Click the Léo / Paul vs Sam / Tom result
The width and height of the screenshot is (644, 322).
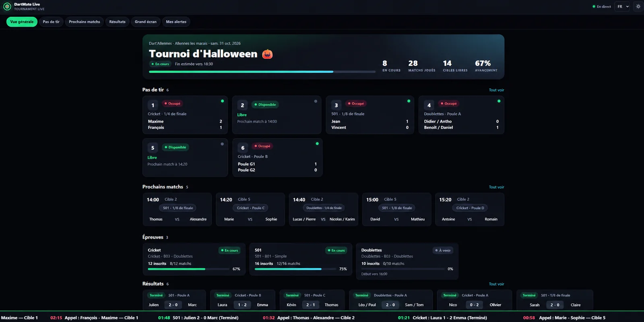pyautogui.click(x=391, y=300)
